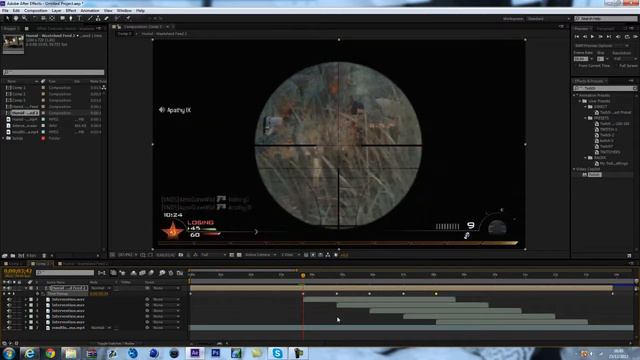Click the Effects & Presets search field
Image resolution: width=640 pixels, height=360 pixels.
604,88
